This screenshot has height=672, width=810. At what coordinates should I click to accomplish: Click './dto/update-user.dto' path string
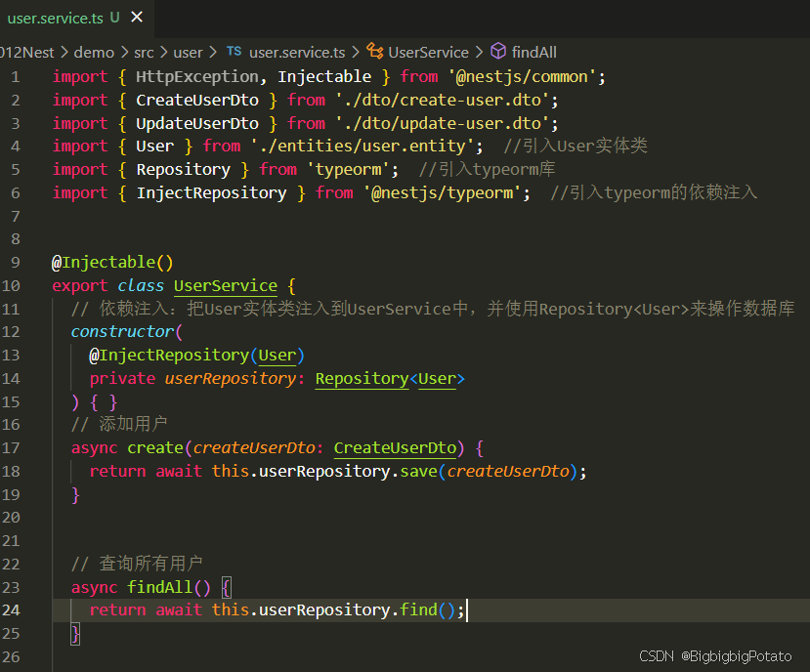pos(443,123)
